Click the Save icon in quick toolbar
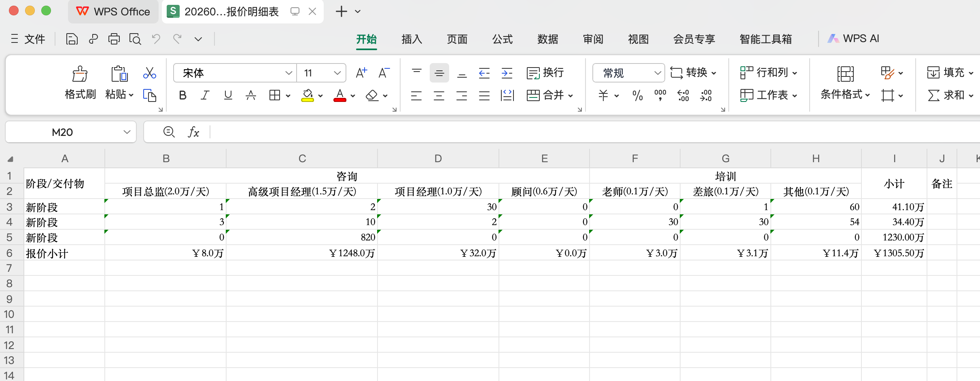 [72, 39]
